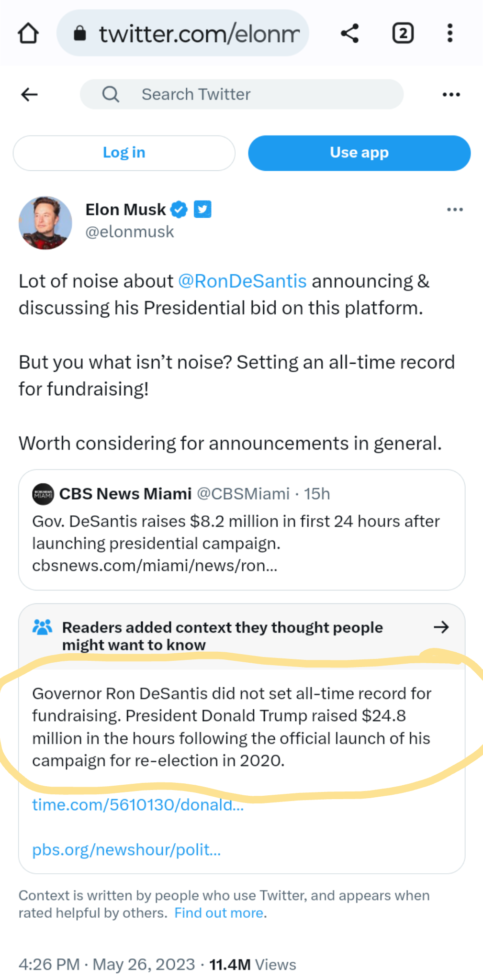Open the @RonDeSantis mention link
This screenshot has width=483, height=980.
[x=242, y=281]
